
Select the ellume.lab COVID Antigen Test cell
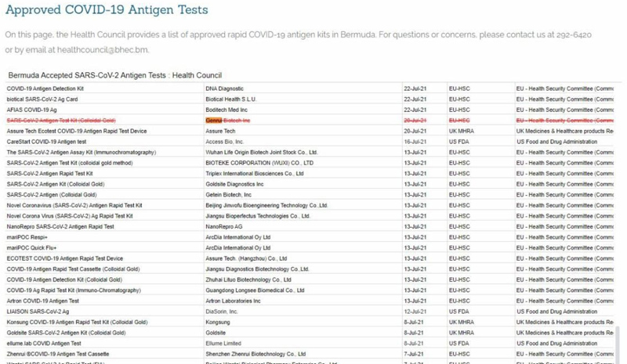pyautogui.click(x=44, y=343)
